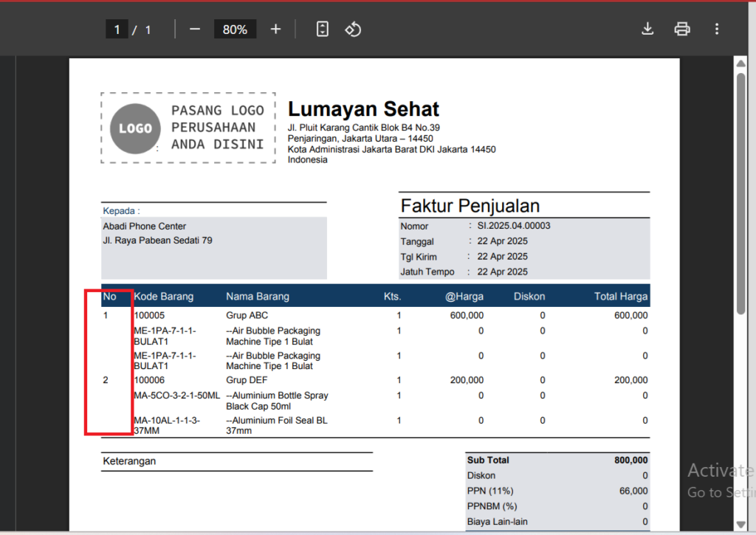Click the scrollbar down arrow
This screenshot has width=756, height=535.
tap(740, 525)
